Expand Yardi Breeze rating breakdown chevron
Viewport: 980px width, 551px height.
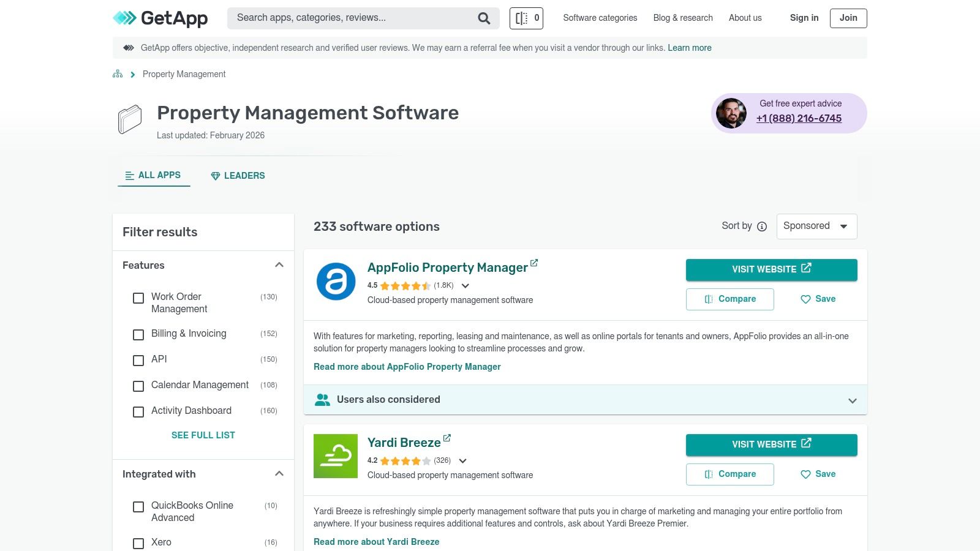pyautogui.click(x=463, y=461)
